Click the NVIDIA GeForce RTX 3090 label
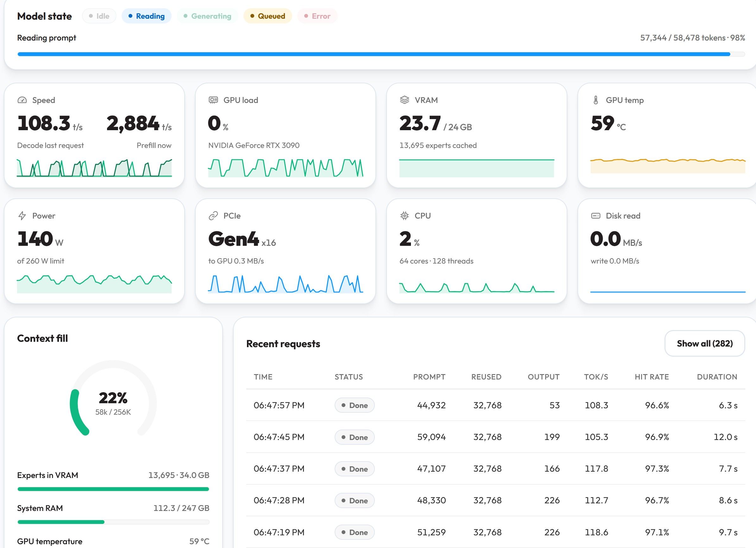Viewport: 756px width, 548px height. pyautogui.click(x=254, y=145)
